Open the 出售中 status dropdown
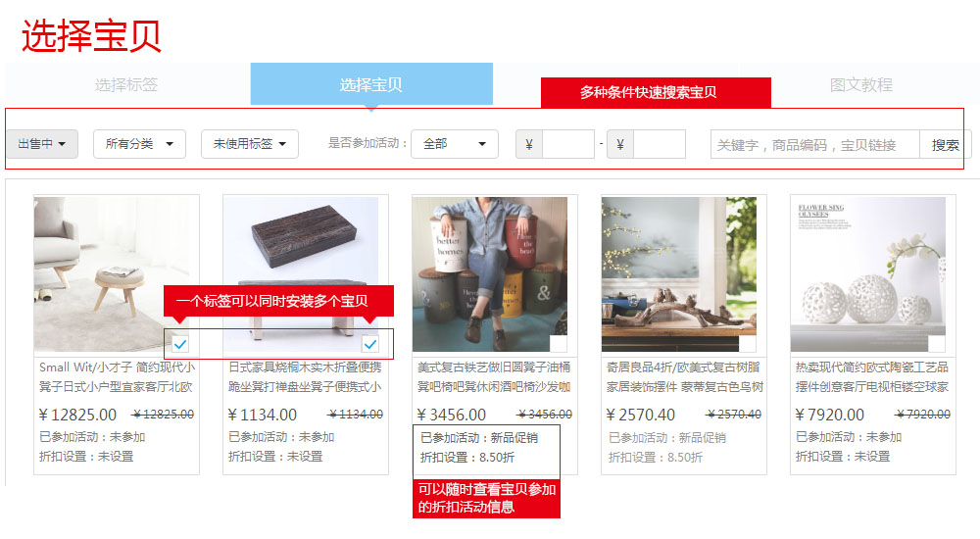 point(42,144)
